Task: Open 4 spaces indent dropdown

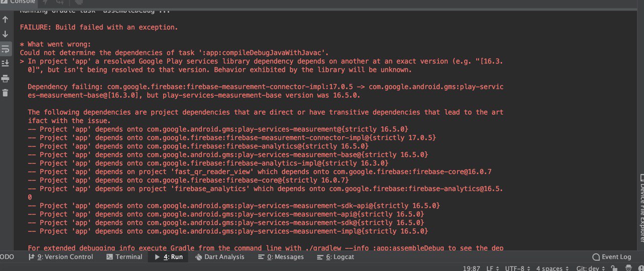Action: point(552,268)
